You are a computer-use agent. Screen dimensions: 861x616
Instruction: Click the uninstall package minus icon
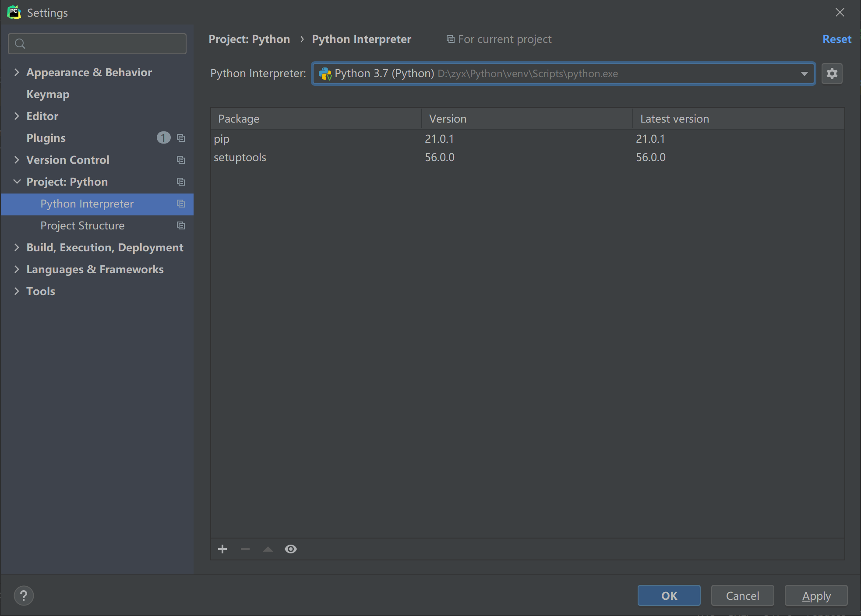click(245, 549)
